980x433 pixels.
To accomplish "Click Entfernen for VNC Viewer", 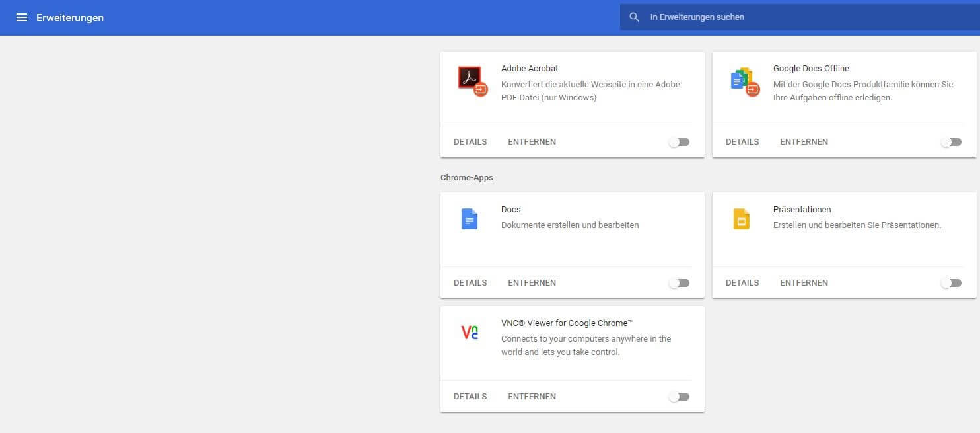I will point(532,397).
